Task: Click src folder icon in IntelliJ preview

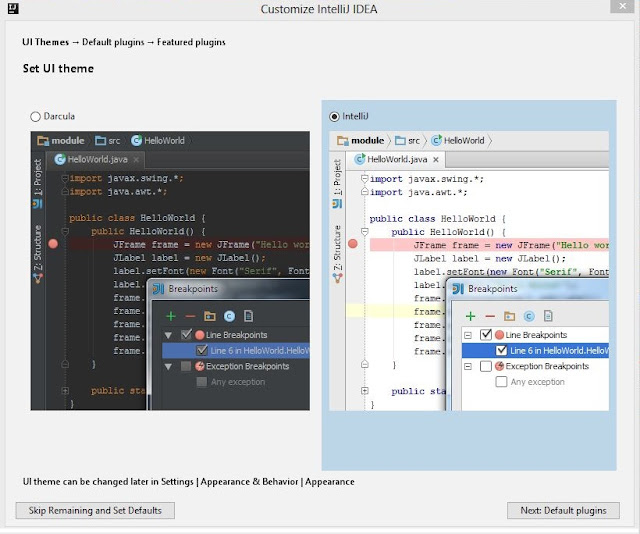Action: 400,141
